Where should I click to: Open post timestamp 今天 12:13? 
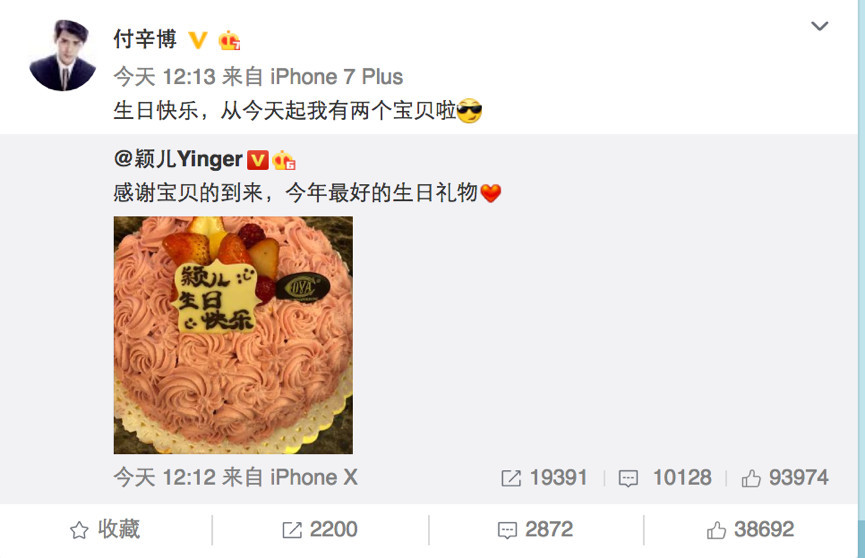click(164, 76)
